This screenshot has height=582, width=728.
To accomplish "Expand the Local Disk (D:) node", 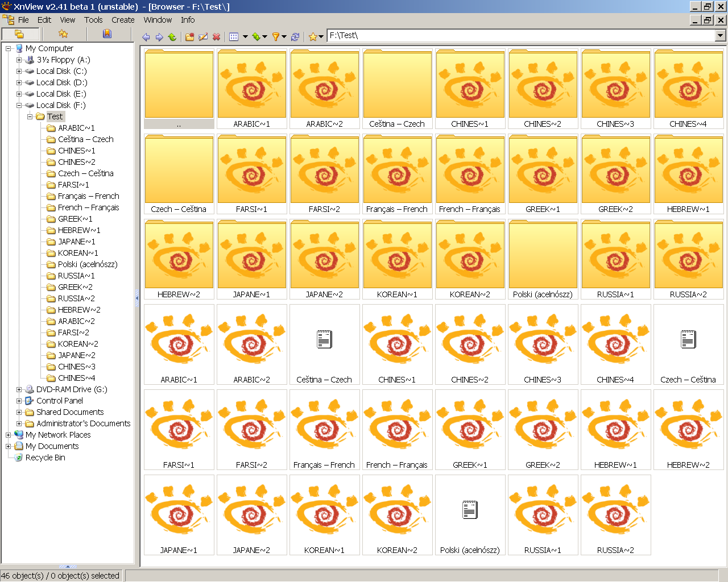I will [19, 82].
